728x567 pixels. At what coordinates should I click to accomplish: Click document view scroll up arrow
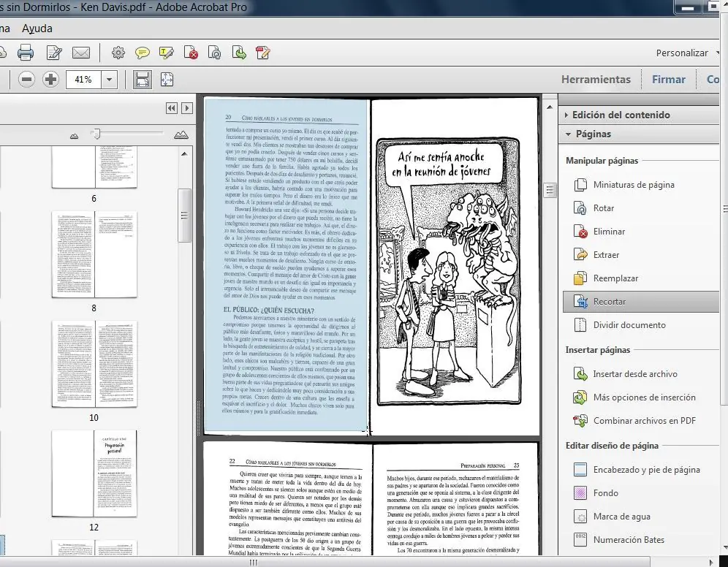(x=550, y=107)
